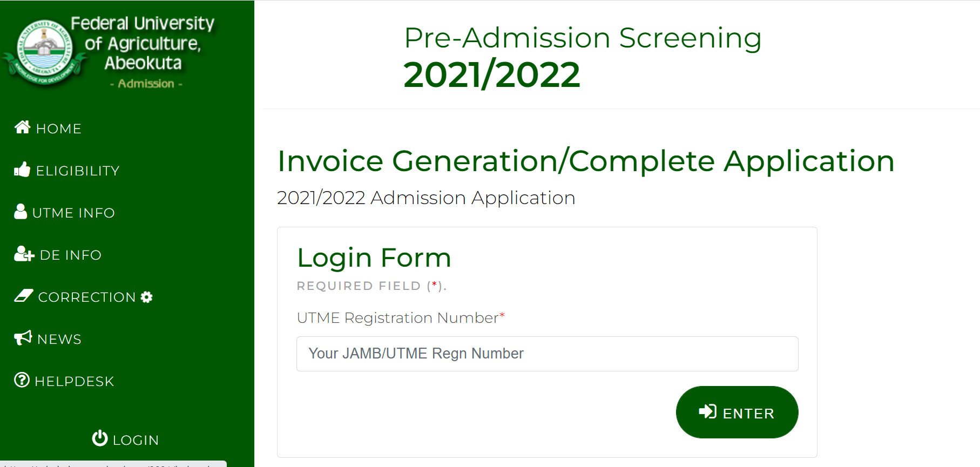980x467 pixels.
Task: Open the ELIGIBILITY page from the sidebar
Action: click(78, 170)
